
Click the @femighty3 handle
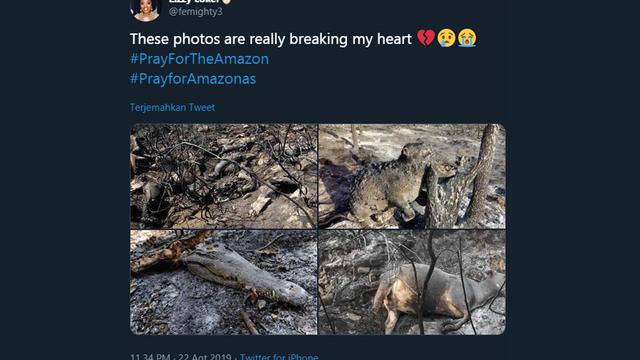tap(196, 12)
